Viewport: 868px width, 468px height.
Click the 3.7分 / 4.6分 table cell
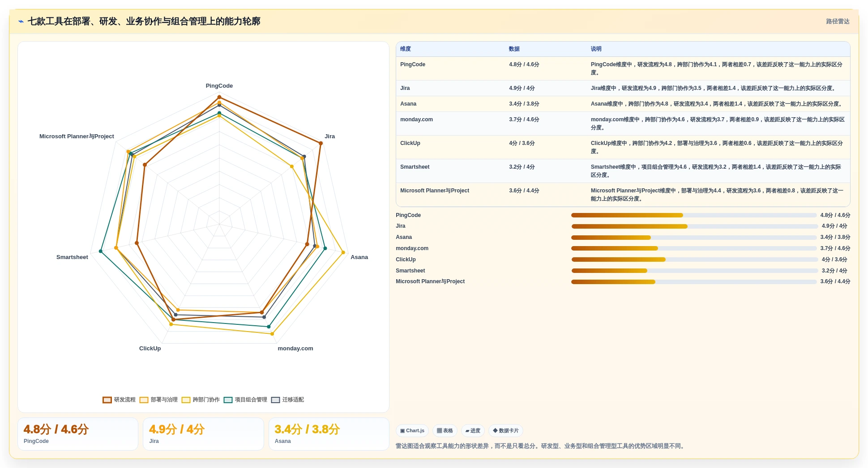coord(524,119)
